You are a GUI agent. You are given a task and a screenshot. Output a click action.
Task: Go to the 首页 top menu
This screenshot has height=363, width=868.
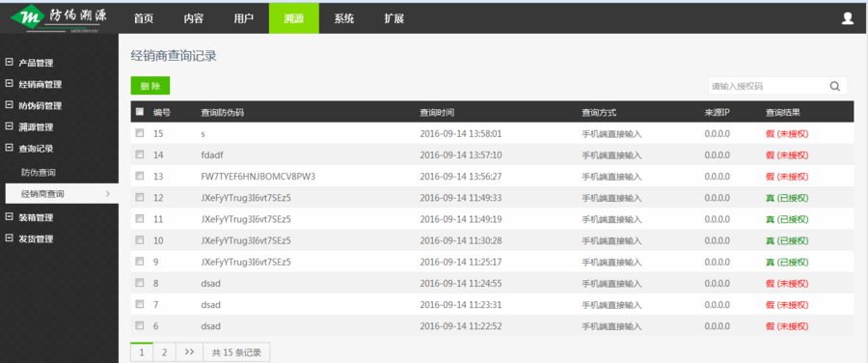pyautogui.click(x=144, y=18)
